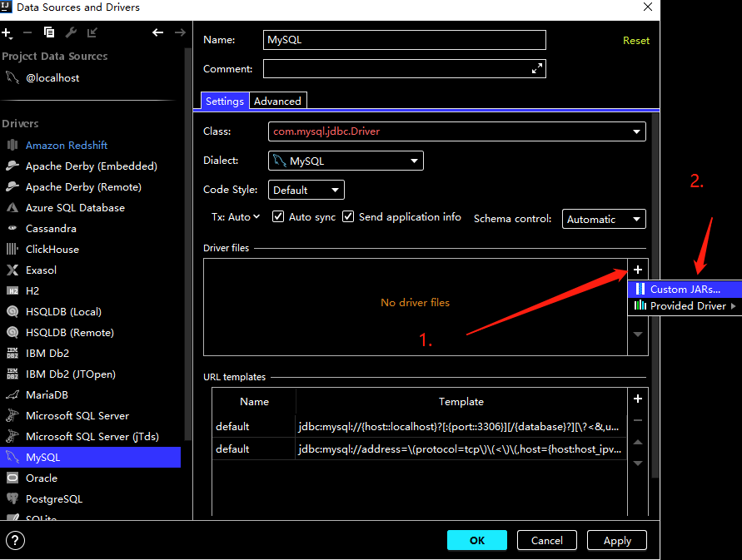Screen dimensions: 742x560
Task: Click the Cancel button
Action: 546,540
